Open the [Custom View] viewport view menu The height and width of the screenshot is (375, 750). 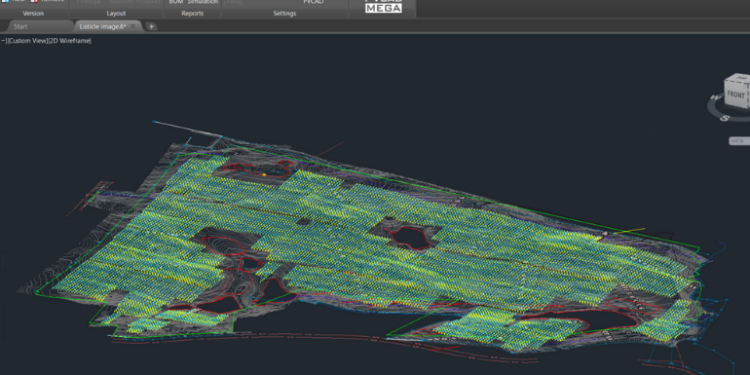pos(28,41)
